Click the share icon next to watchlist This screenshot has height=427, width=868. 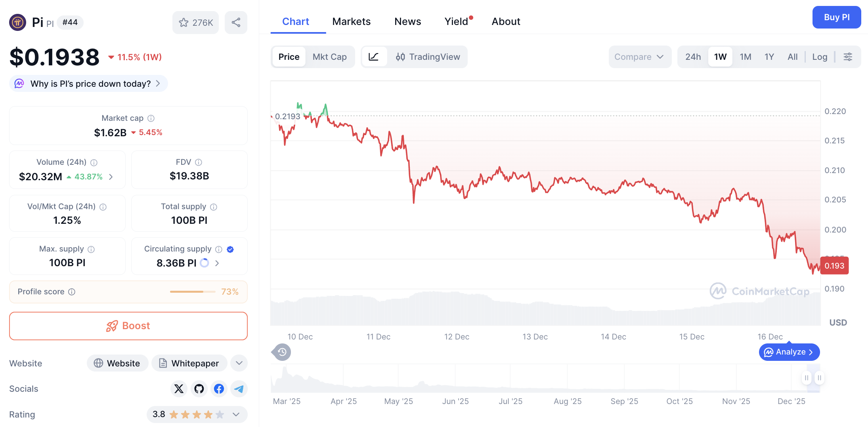[x=236, y=23]
